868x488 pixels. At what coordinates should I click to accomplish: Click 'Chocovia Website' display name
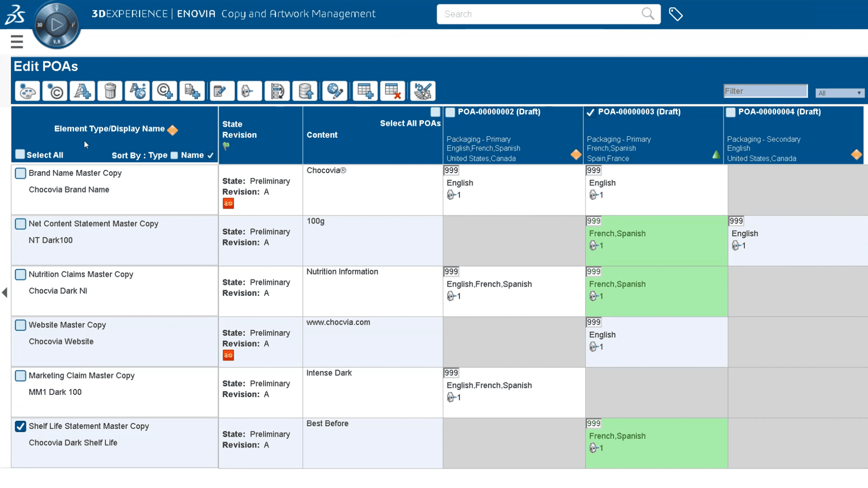[x=61, y=342]
